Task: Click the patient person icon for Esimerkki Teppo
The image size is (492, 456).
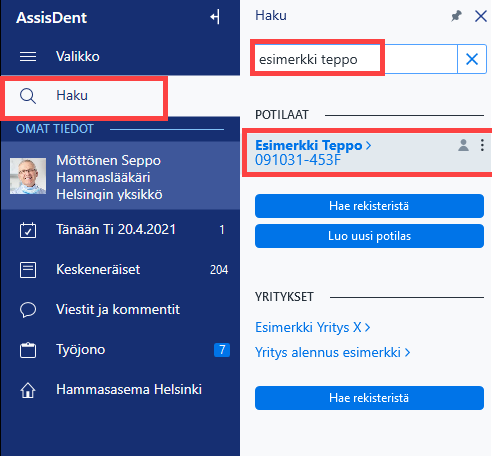Action: pos(463,146)
